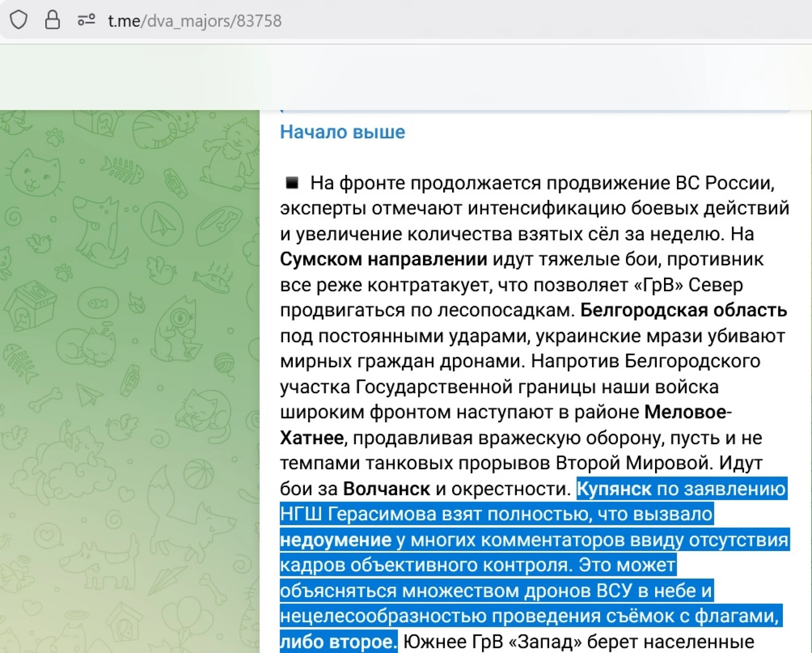This screenshot has width=812, height=653.
Task: Click the black square bullet emoji
Action: (x=292, y=183)
